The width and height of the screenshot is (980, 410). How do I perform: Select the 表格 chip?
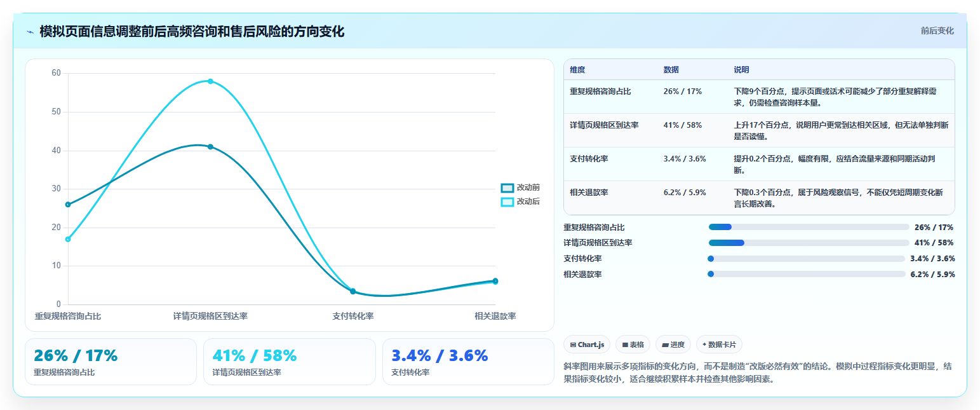633,345
